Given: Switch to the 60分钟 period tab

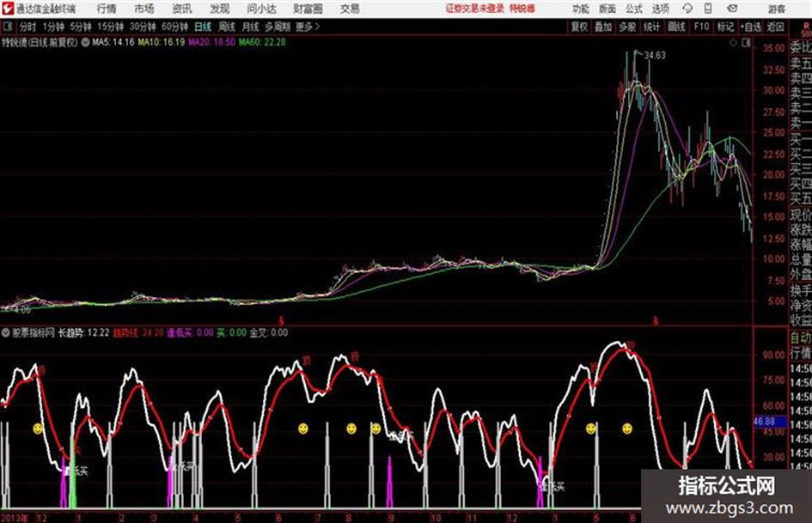Looking at the screenshot, I should pos(174,27).
